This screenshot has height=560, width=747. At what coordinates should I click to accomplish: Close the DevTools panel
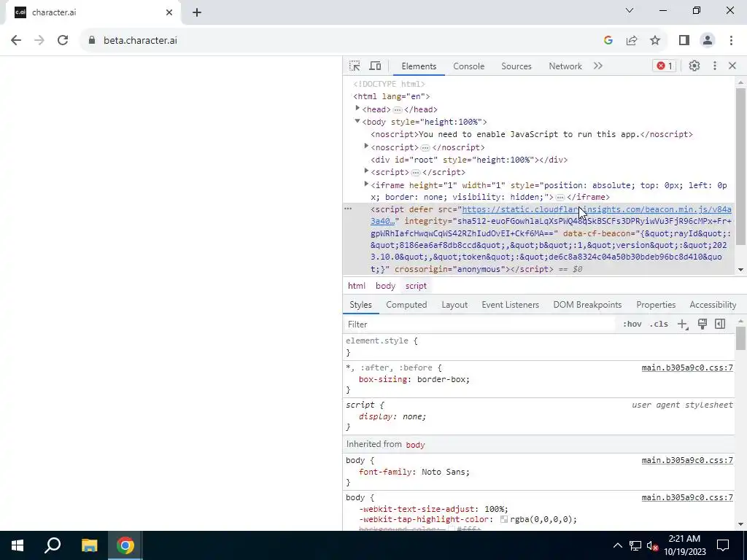pos(732,66)
